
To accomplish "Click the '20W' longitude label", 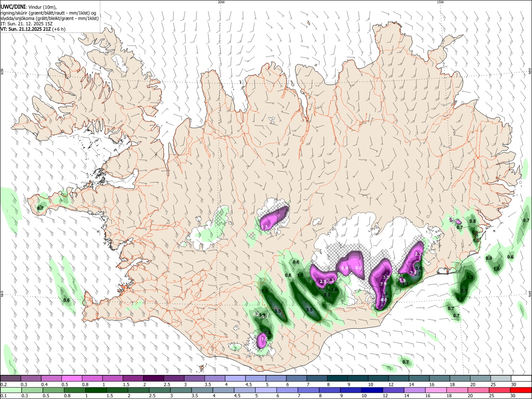I will tap(221, 2).
